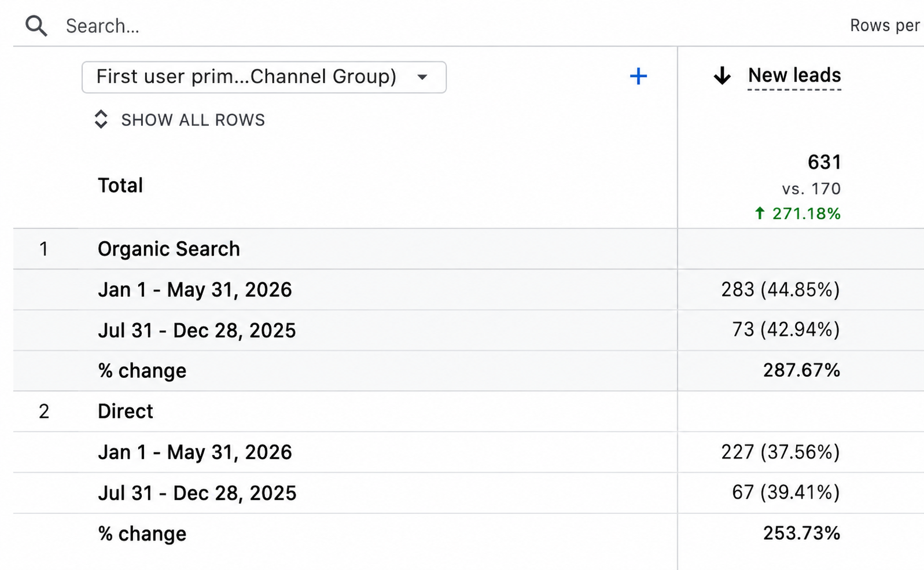924x570 pixels.
Task: Open the First user primary Channel Group dropdown
Action: pos(264,77)
